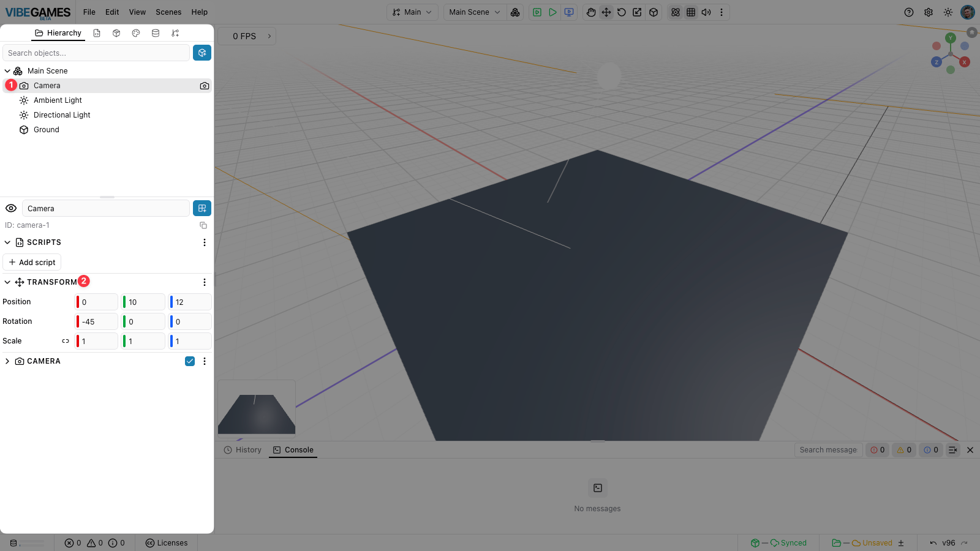Click the Position X input field
Screen dimensions: 980x551
[96, 302]
